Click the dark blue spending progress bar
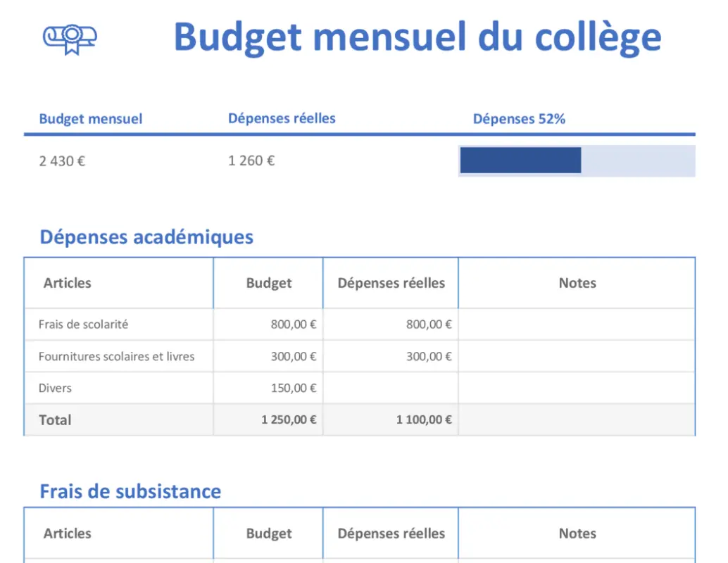 point(520,160)
